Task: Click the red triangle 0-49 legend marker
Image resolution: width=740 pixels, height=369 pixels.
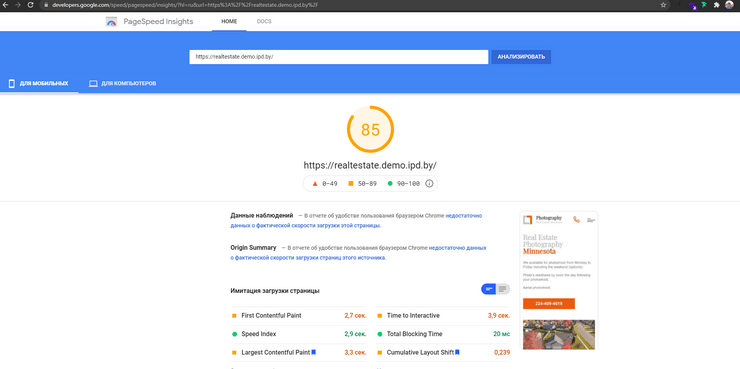Action: coord(315,184)
